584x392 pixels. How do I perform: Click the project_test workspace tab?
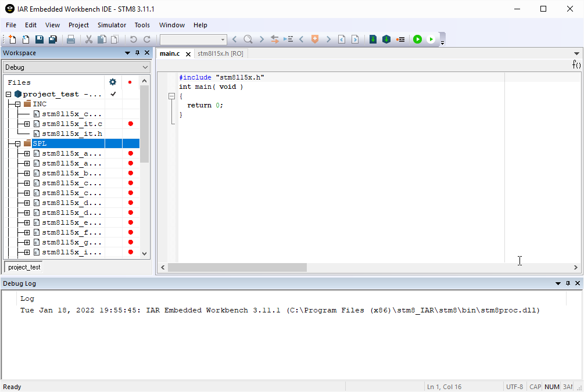tap(24, 267)
